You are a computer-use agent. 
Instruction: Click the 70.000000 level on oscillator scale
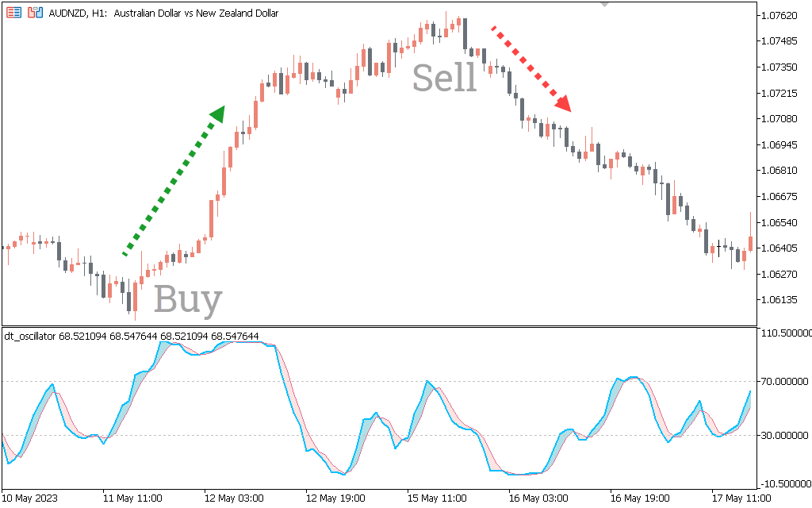pyautogui.click(x=783, y=382)
